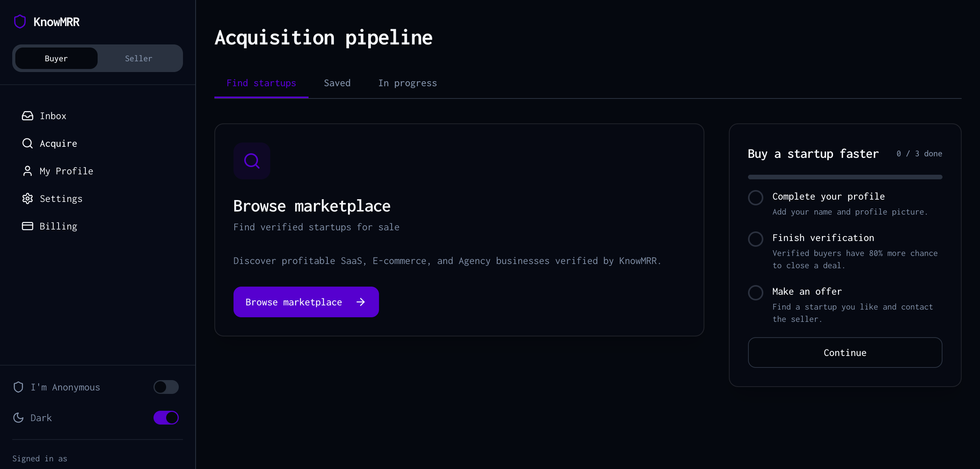980x469 pixels.
Task: Select the Buyer mode option
Action: (x=56, y=58)
